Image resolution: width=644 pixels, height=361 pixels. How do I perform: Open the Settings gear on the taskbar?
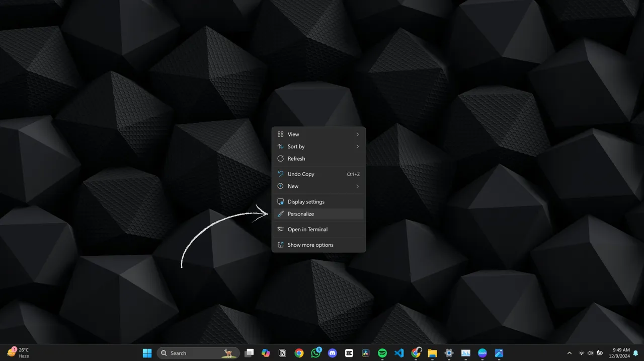point(449,353)
